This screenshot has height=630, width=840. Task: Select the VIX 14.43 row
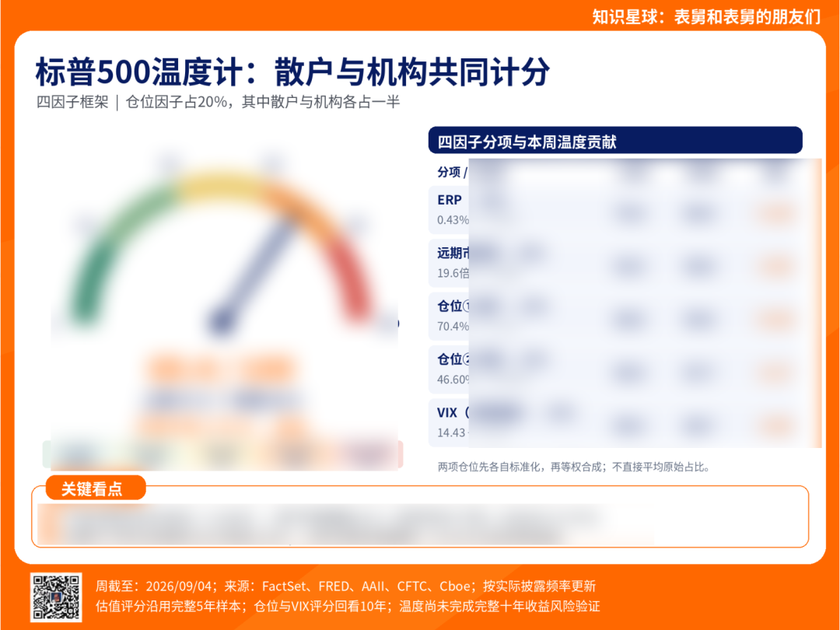click(625, 422)
